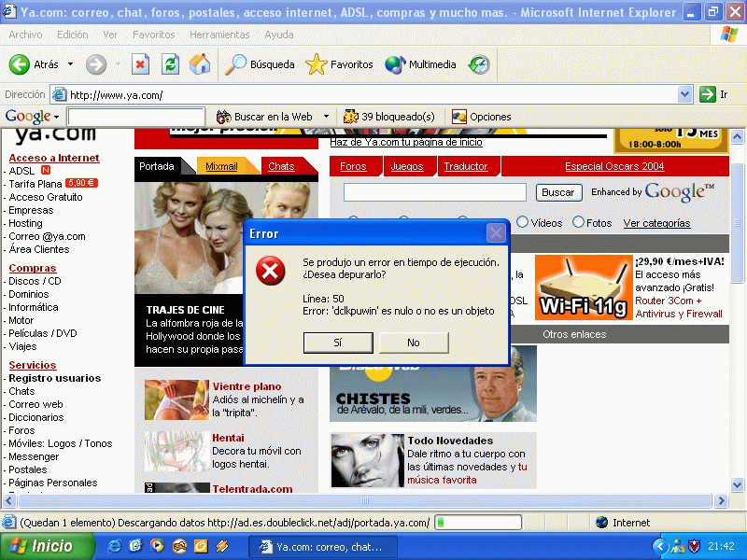The width and height of the screenshot is (747, 560).
Task: Open the Home page icon
Action: click(200, 64)
